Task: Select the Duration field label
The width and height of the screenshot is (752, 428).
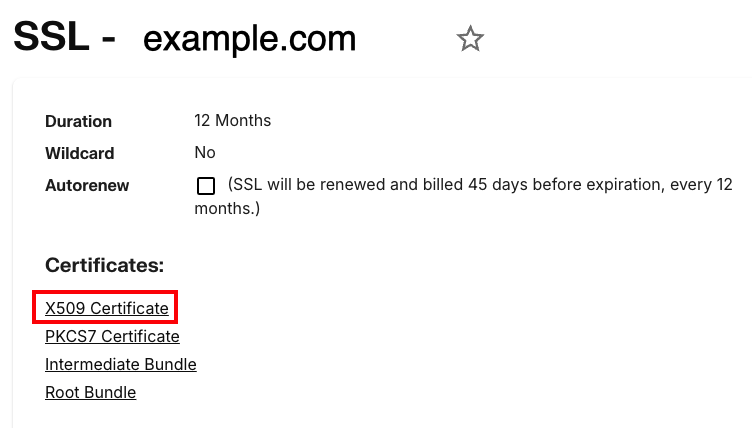Action: pyautogui.click(x=78, y=121)
